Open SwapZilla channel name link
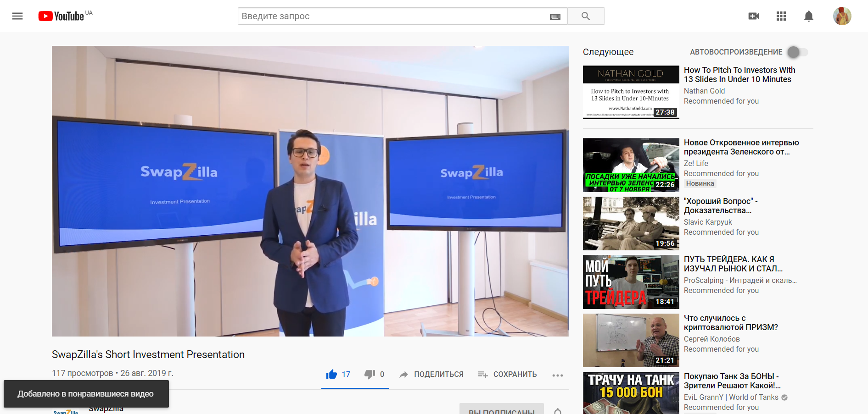This screenshot has width=868, height=414. [x=106, y=409]
